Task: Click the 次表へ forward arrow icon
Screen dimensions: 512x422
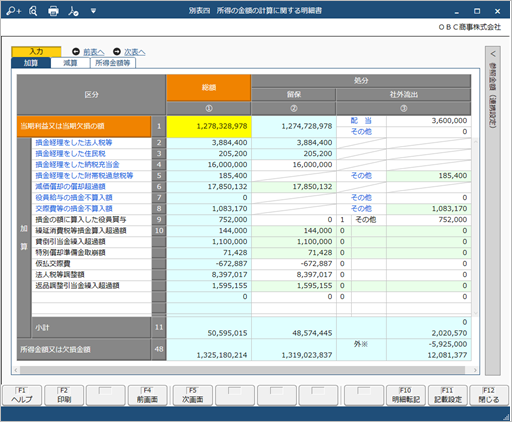Action: (117, 52)
